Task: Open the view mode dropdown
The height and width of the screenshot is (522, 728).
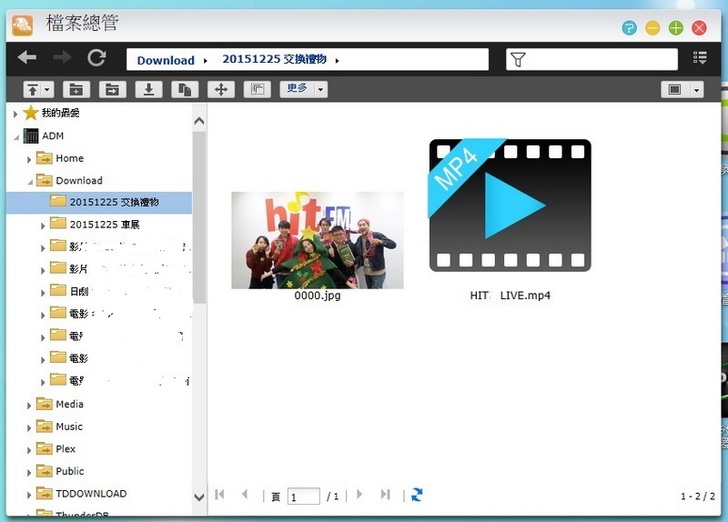Action: tap(682, 90)
